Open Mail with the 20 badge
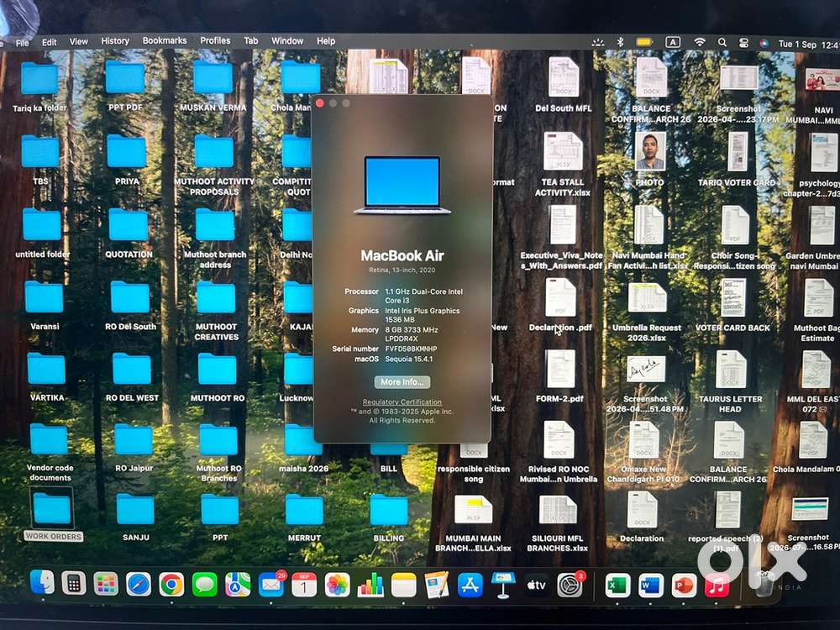Viewport: 840px width, 630px height. click(271, 585)
